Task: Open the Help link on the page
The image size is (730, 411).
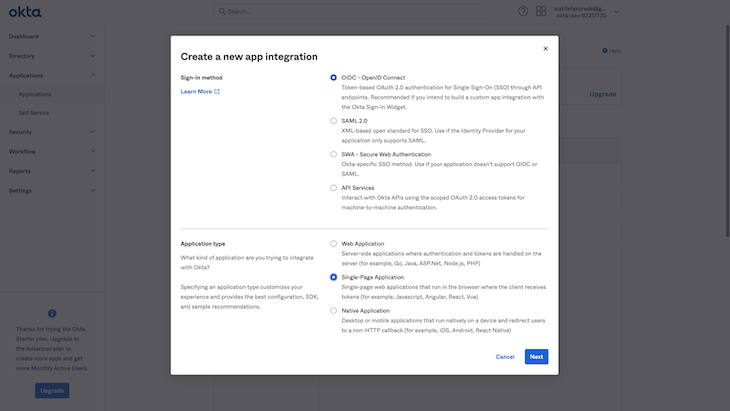Action: [x=612, y=51]
